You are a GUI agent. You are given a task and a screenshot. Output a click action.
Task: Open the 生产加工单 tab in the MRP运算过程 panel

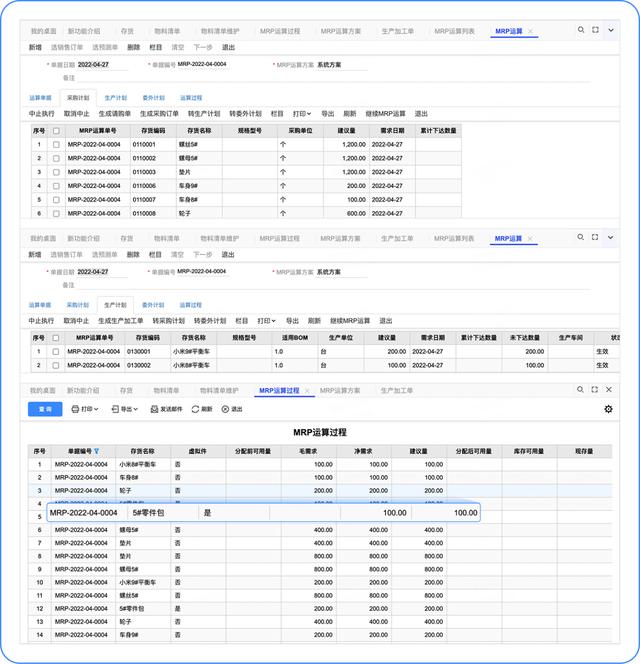tap(396, 390)
